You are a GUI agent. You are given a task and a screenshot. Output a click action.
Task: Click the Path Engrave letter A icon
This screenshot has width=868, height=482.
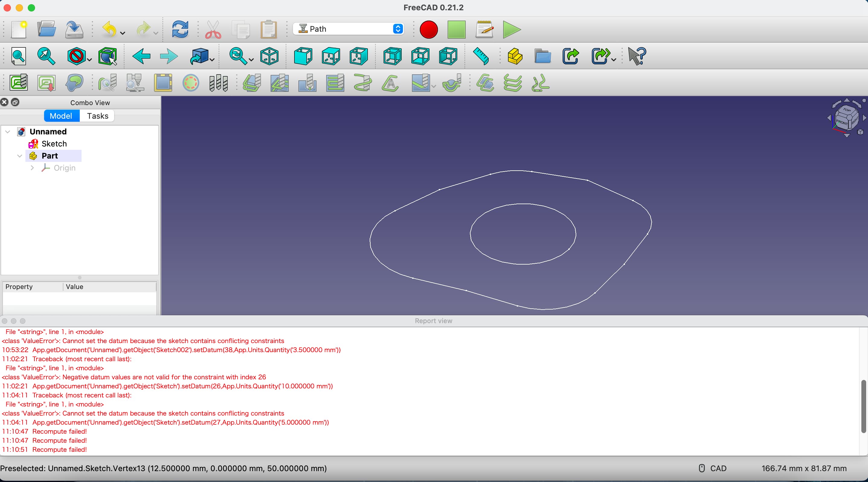(390, 83)
